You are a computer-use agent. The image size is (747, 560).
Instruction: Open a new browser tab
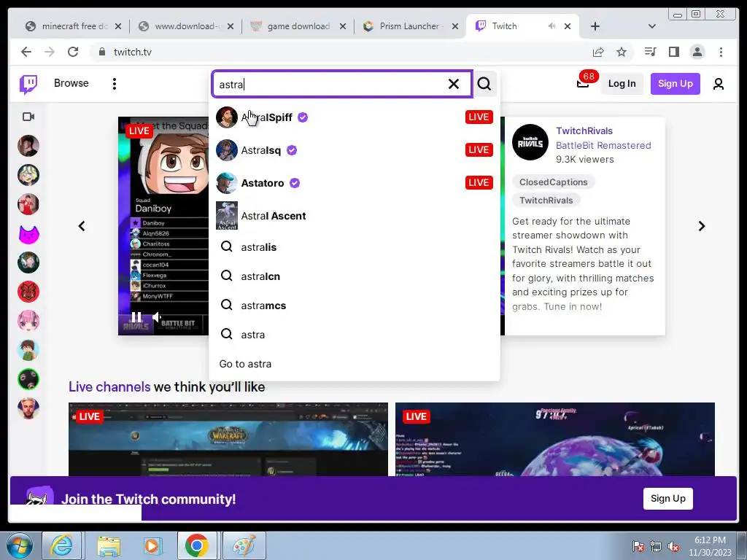coord(595,26)
